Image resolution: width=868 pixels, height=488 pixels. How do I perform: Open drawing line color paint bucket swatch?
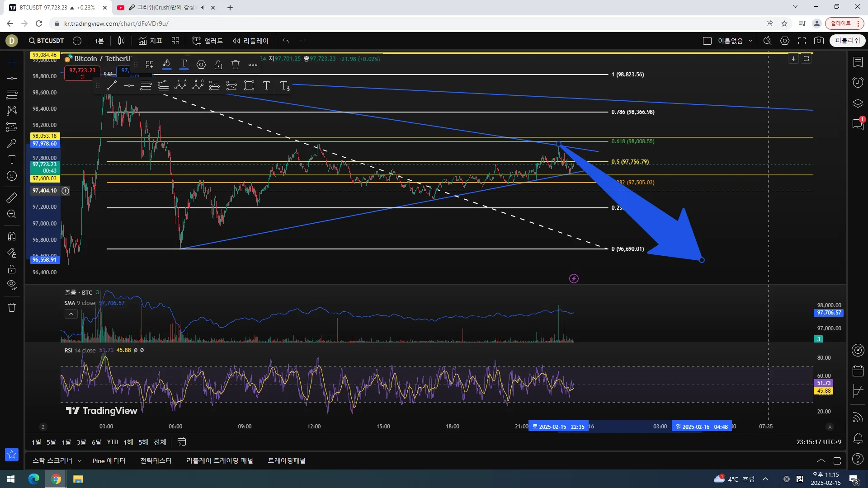[x=166, y=65]
